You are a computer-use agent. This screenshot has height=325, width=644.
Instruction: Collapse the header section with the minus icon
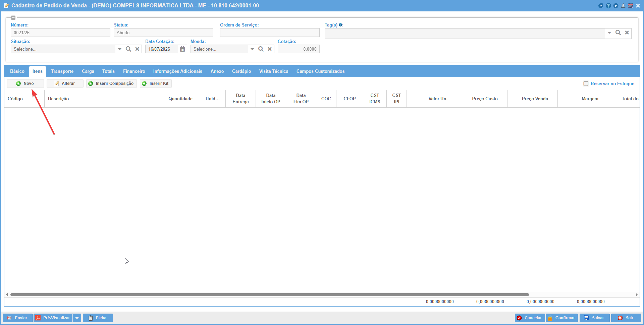[13, 18]
